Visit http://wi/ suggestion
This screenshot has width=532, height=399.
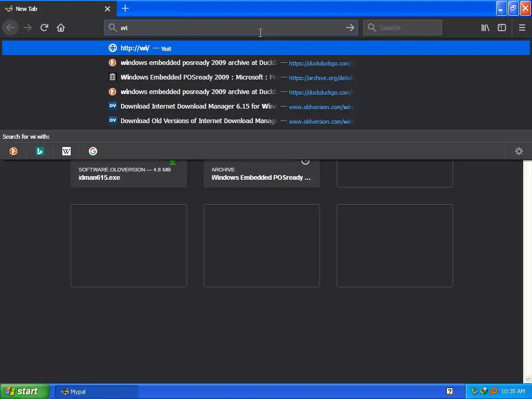[266, 48]
